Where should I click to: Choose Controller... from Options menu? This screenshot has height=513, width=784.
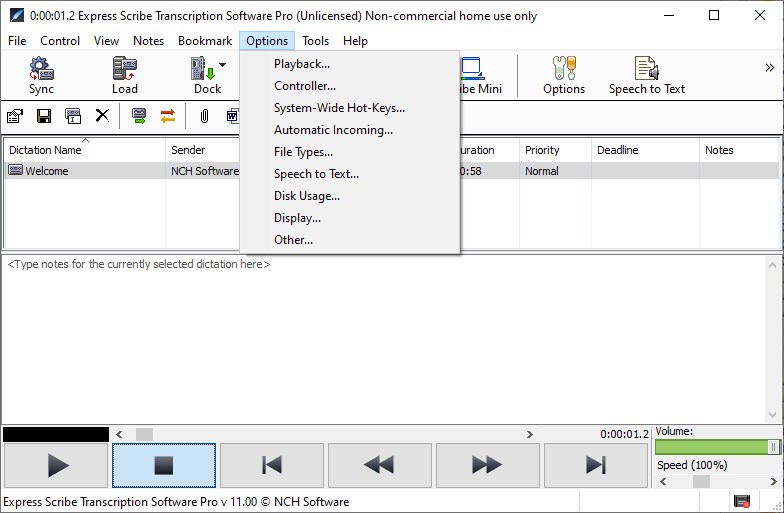pos(350,86)
